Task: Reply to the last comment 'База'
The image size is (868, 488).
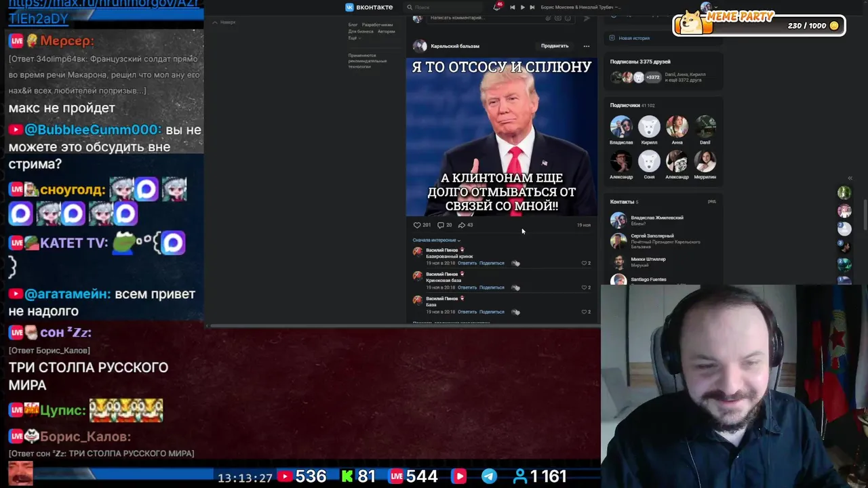Action: [x=467, y=312]
